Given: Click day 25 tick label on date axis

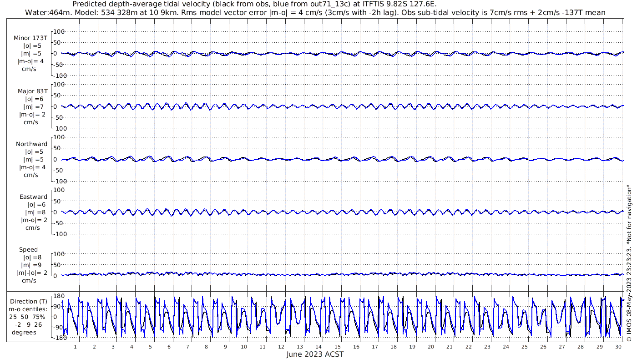Looking at the screenshot, I should [x=525, y=347].
